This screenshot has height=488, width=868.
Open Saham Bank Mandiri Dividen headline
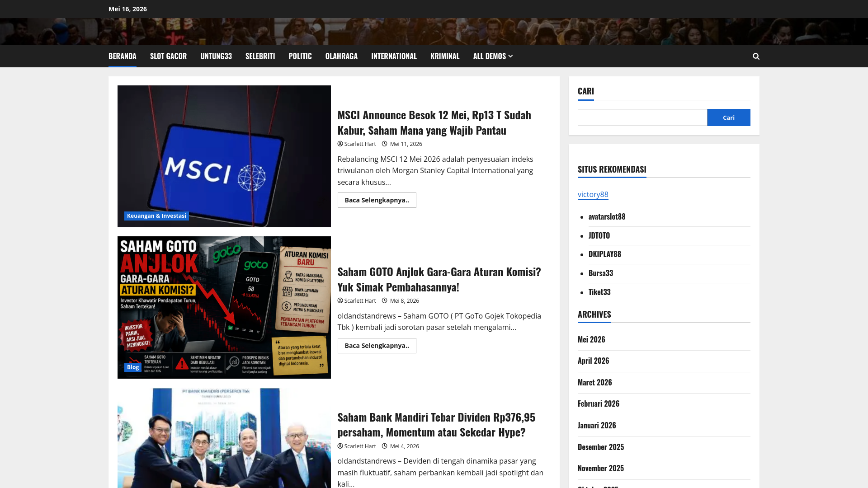(x=436, y=424)
